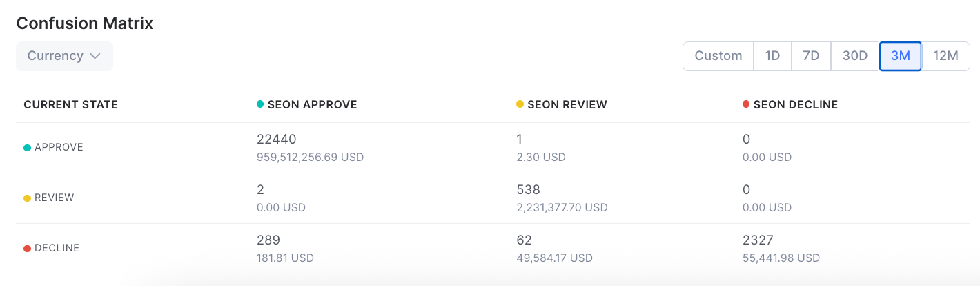Click the green dot beside SEON APPROVE header
Viewport: 980px width, 286px height.
pyautogui.click(x=260, y=104)
